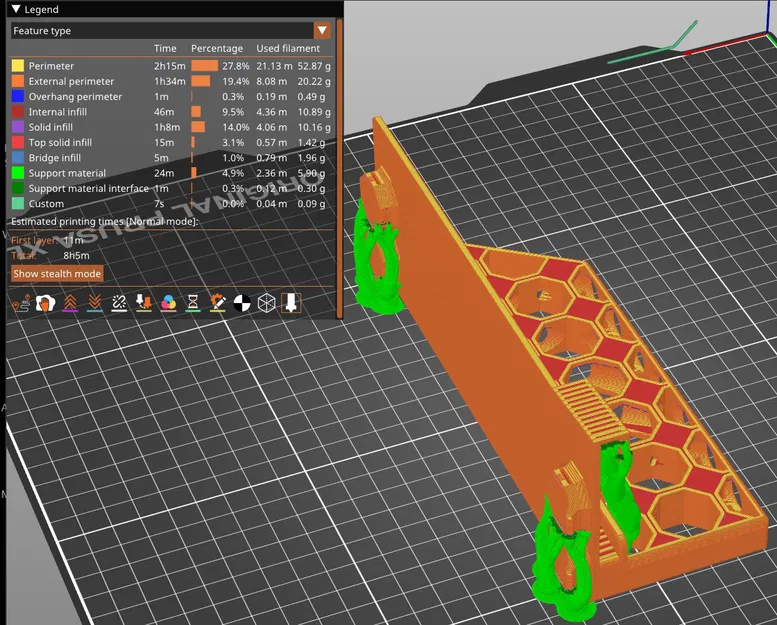
Task: Click the 9.5% Internal infill percentage
Action: (x=233, y=112)
